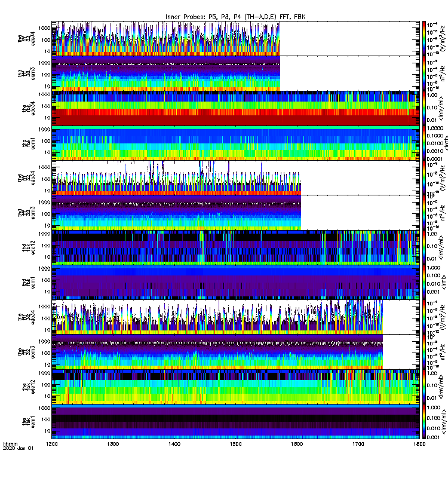Click inside the tha fff edc34 spectrogram panel
Image resolution: width=448 pixels, height=478 pixels.
click(x=235, y=39)
